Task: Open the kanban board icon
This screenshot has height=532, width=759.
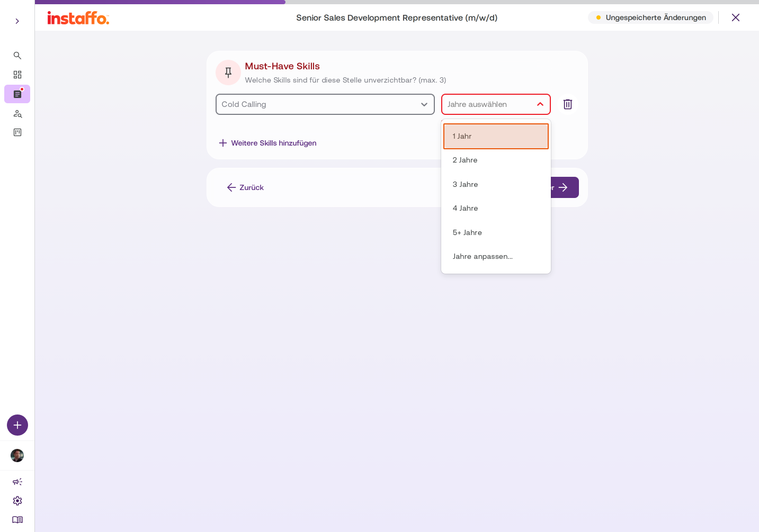Action: tap(17, 132)
